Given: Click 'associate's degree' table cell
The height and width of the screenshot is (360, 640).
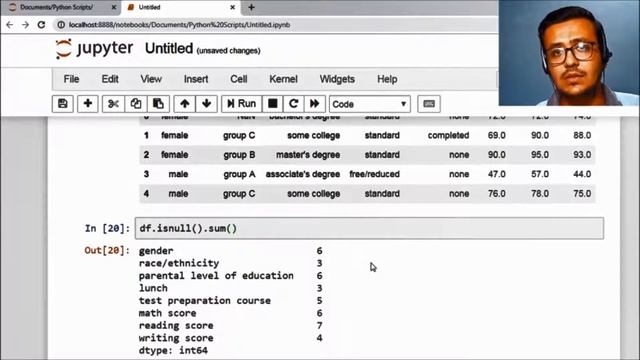Looking at the screenshot, I should point(302,174).
